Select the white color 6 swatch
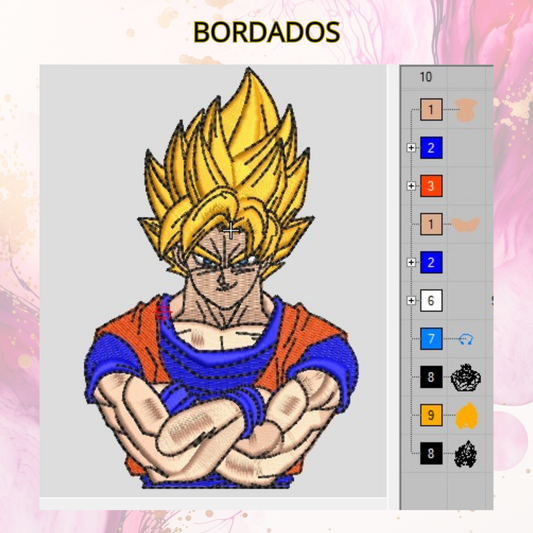The height and width of the screenshot is (533, 533). point(431,300)
